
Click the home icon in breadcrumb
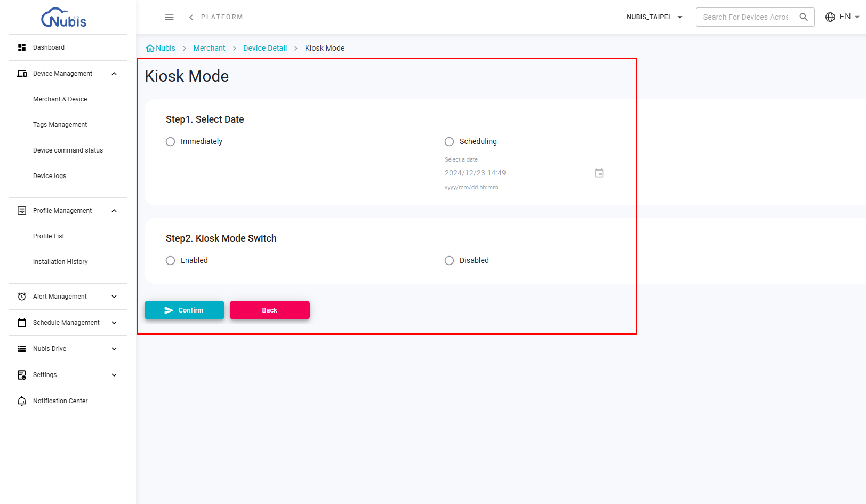pyautogui.click(x=150, y=48)
